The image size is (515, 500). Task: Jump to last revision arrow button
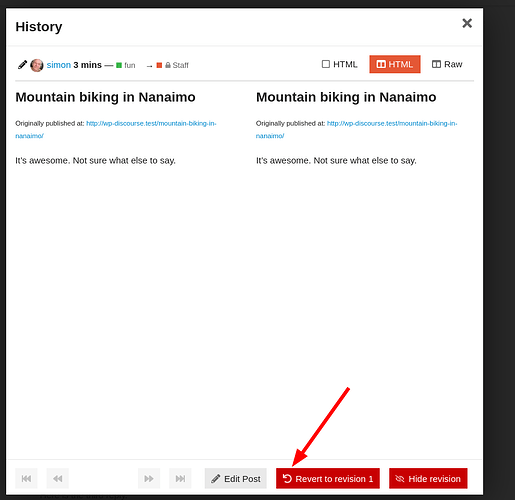coord(180,478)
